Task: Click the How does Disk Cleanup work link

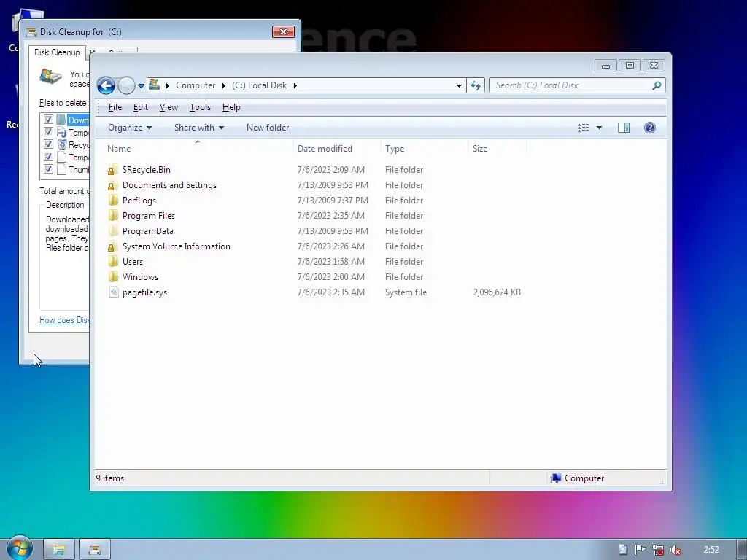Action: pyautogui.click(x=64, y=320)
